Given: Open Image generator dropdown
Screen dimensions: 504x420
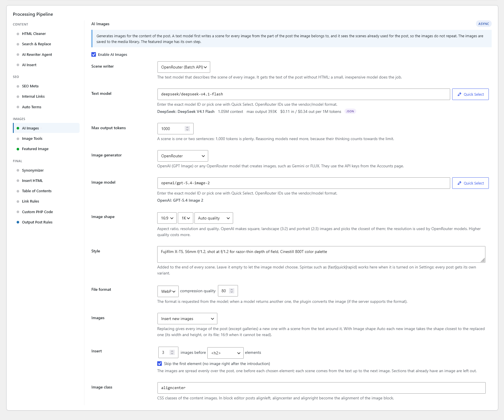Looking at the screenshot, I should [183, 156].
